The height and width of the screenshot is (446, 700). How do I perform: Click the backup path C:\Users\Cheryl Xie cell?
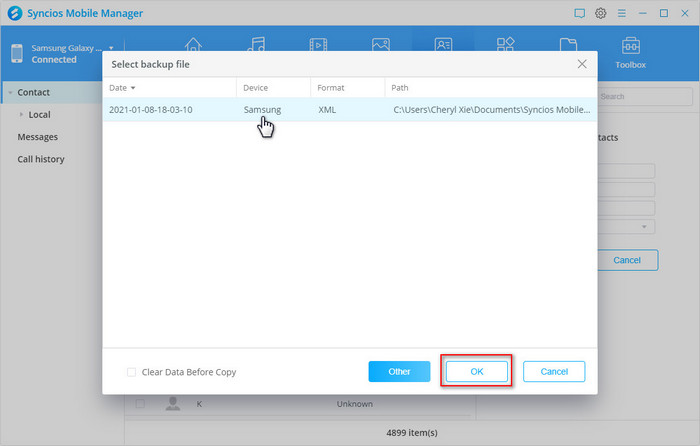point(492,110)
